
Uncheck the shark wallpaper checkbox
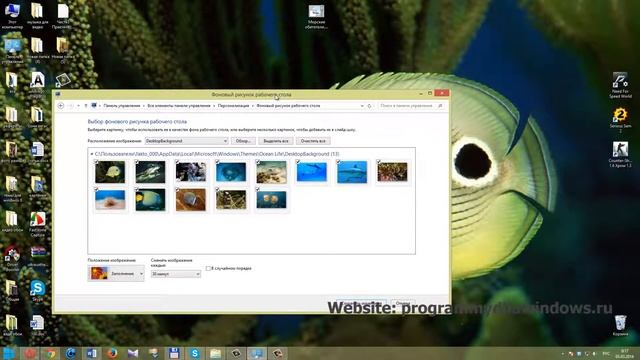click(338, 162)
